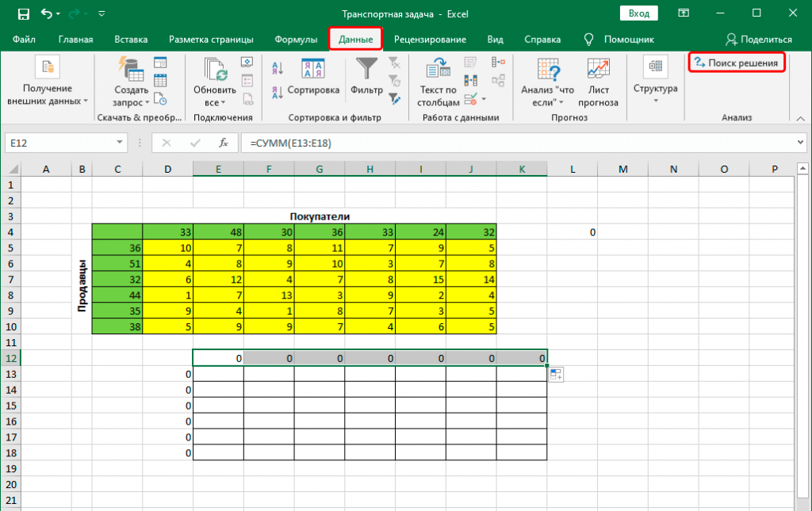Expand the formula bar chevron

click(x=801, y=143)
